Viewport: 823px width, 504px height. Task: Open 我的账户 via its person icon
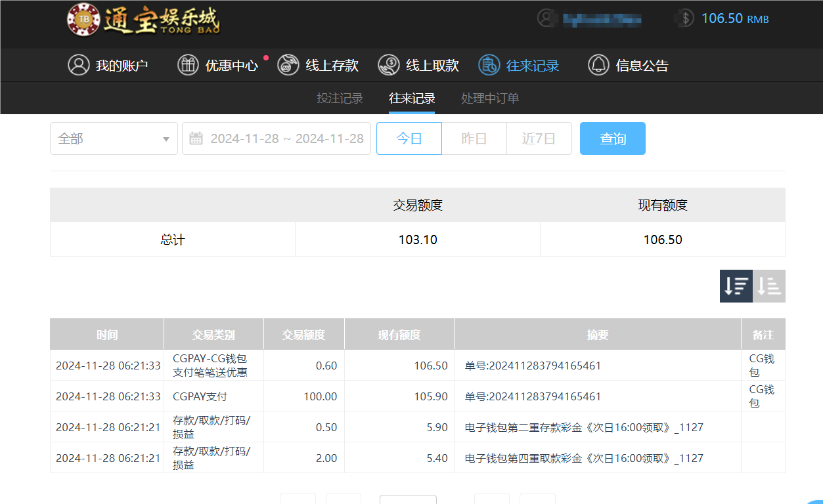[79, 65]
